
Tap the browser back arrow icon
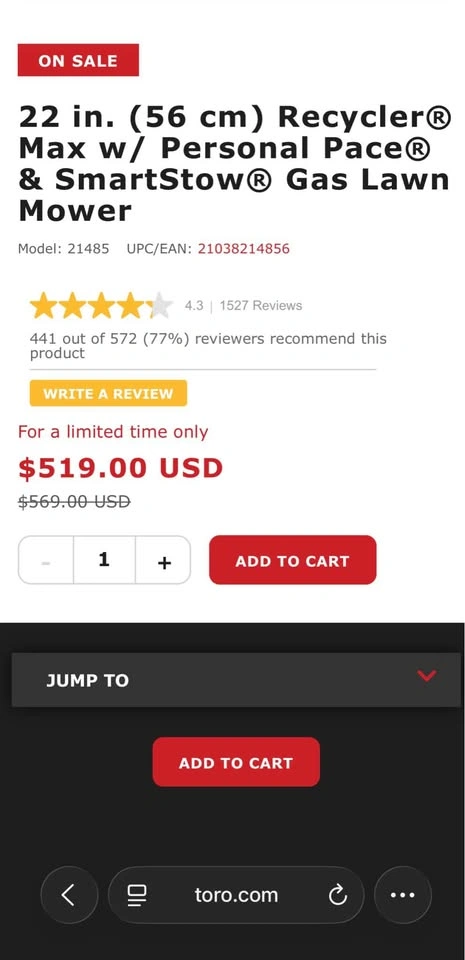pyautogui.click(x=69, y=895)
